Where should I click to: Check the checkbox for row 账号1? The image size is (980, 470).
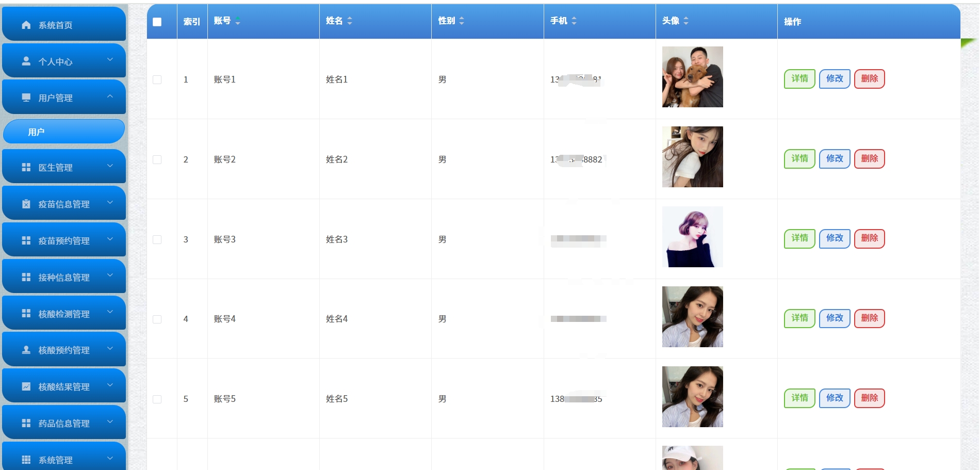[x=157, y=79]
